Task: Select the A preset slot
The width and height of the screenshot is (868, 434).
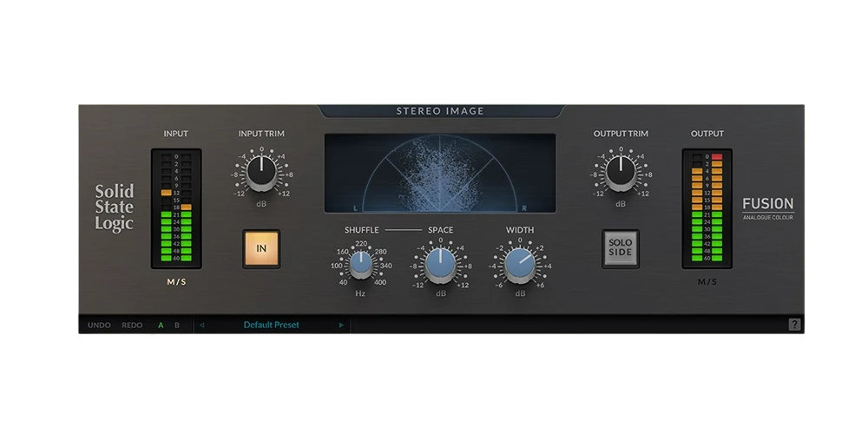Action: coord(161,325)
